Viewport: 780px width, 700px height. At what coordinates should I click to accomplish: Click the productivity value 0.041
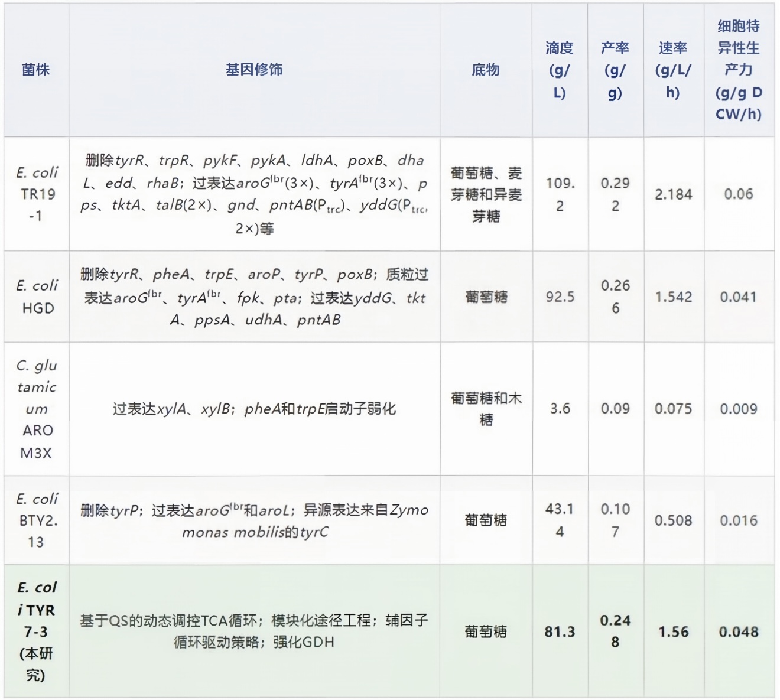coord(739,297)
